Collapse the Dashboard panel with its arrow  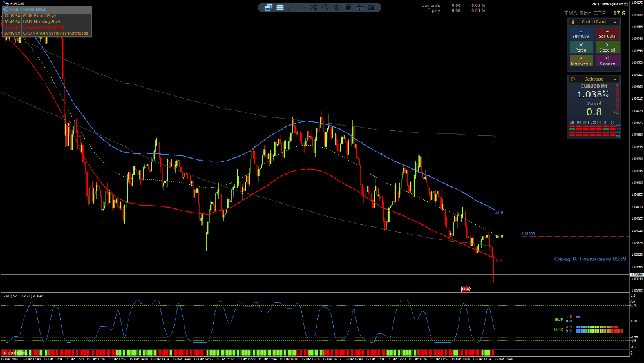tap(615, 79)
